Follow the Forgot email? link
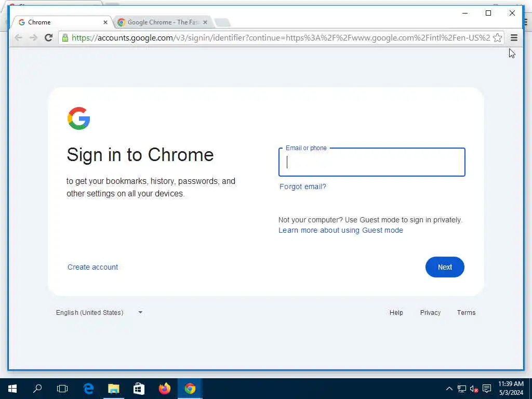Screen dimensions: 532x399 [x=303, y=187]
